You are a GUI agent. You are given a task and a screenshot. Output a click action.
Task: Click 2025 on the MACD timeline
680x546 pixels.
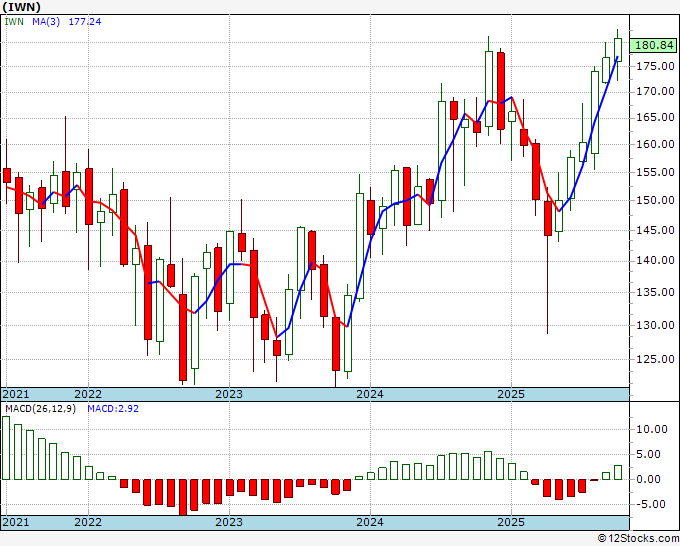pos(511,522)
